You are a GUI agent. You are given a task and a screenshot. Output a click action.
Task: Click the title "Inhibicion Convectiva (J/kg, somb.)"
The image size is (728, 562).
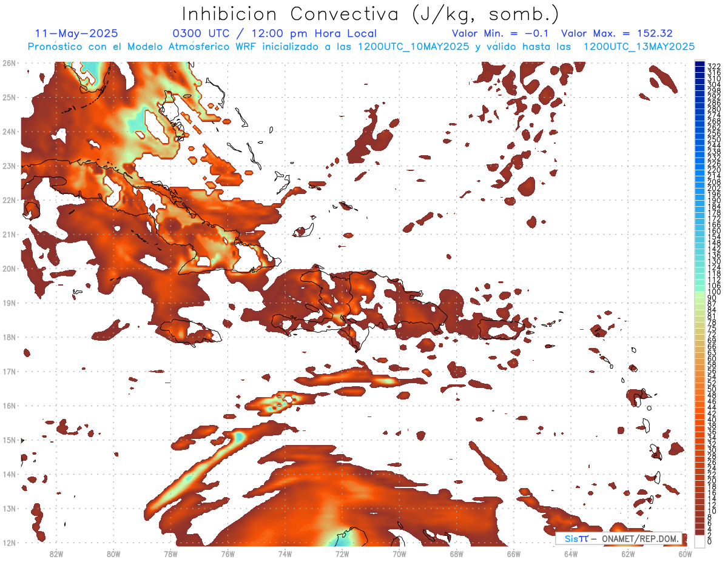(370, 15)
